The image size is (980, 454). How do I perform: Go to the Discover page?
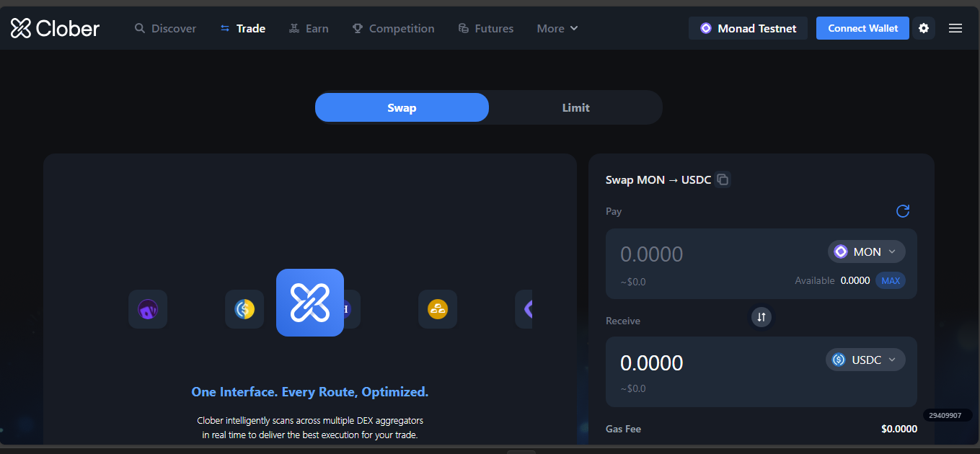click(x=165, y=28)
